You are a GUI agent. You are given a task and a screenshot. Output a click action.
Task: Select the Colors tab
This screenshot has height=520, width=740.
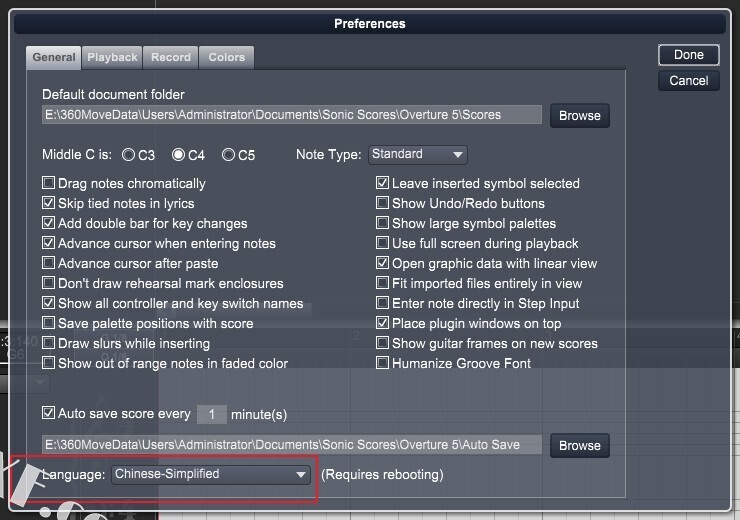(227, 58)
